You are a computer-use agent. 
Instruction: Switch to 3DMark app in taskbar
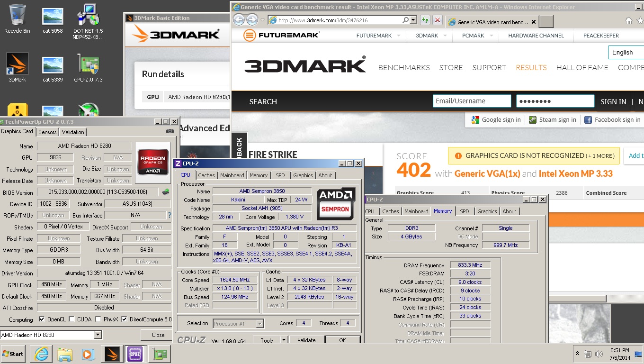click(x=112, y=354)
